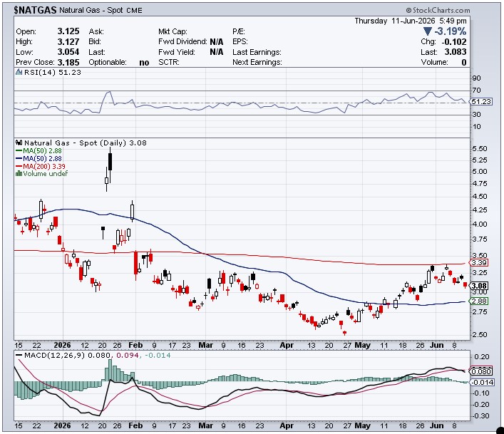Click the Volume value 0
This screenshot has height=434, width=504.
(x=464, y=62)
